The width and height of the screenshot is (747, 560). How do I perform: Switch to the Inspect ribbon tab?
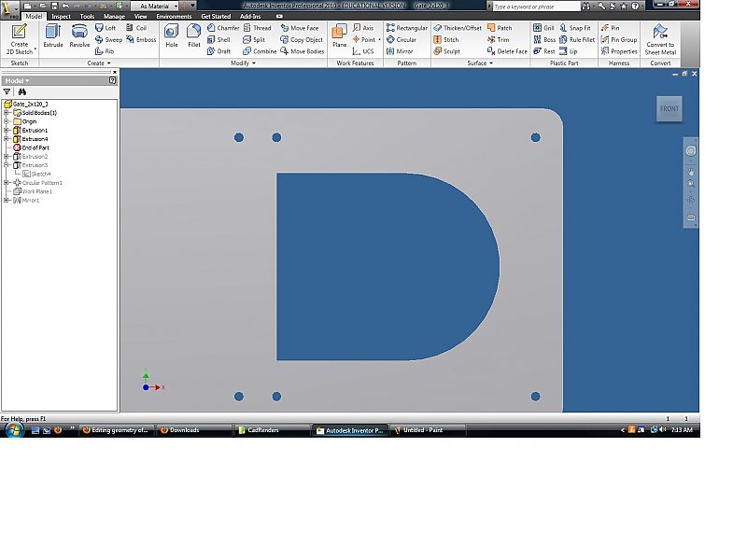coord(61,16)
